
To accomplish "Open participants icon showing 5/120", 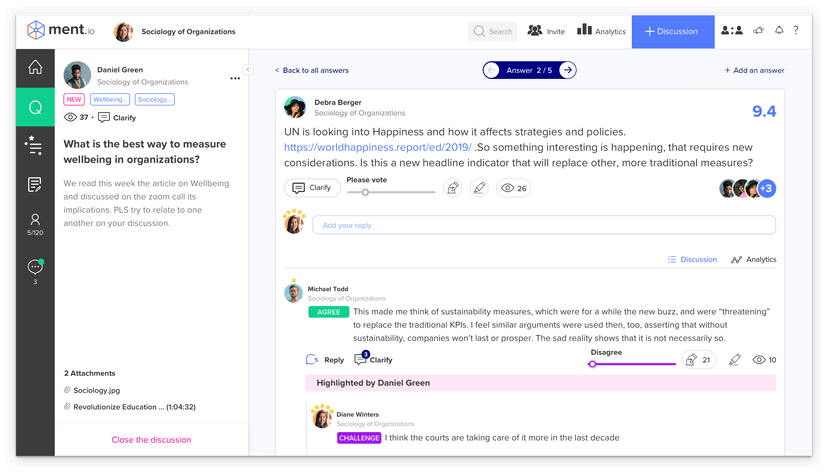I will [x=35, y=224].
